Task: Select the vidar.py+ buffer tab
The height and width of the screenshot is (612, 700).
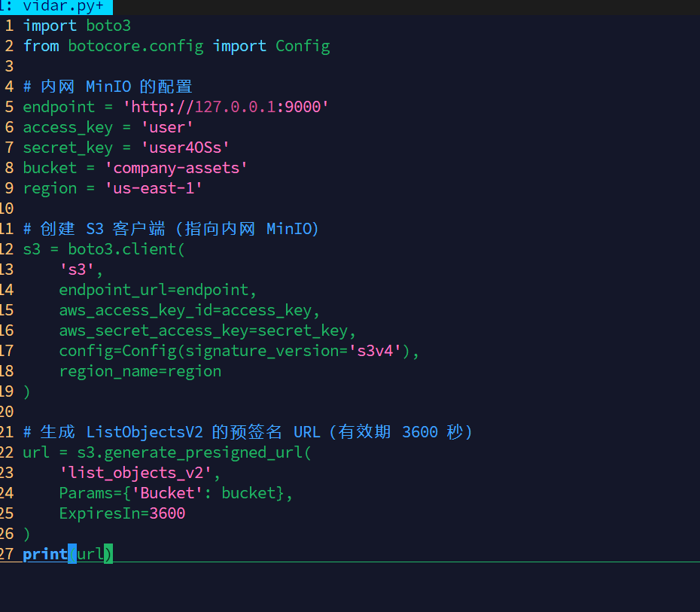Action: click(56, 6)
